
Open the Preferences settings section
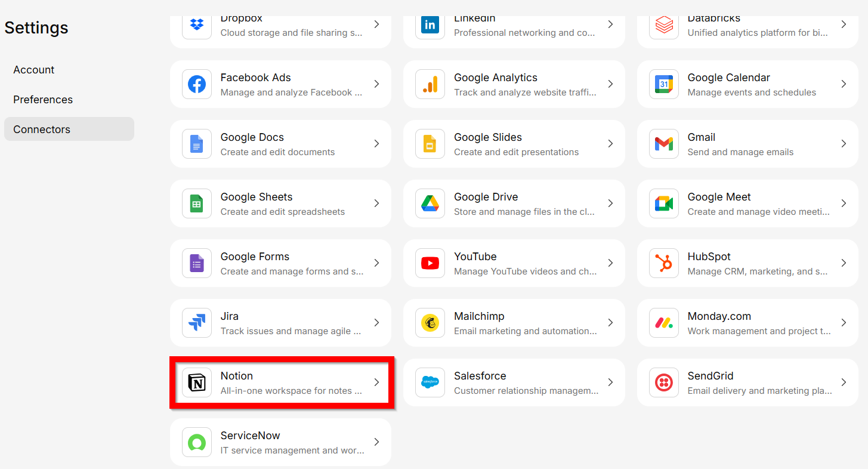tap(43, 100)
